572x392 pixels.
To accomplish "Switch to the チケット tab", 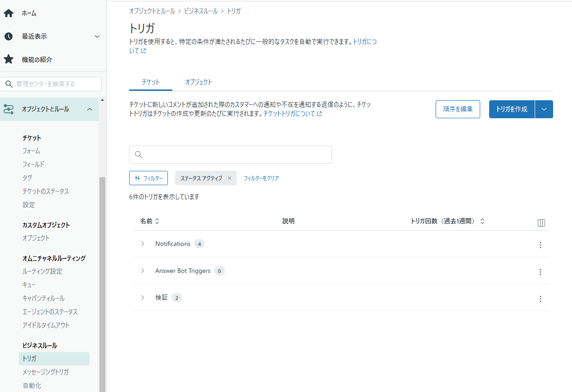I will point(151,82).
